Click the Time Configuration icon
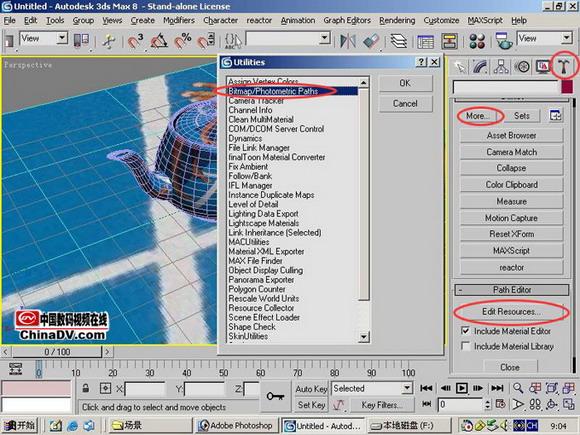 (x=500, y=404)
